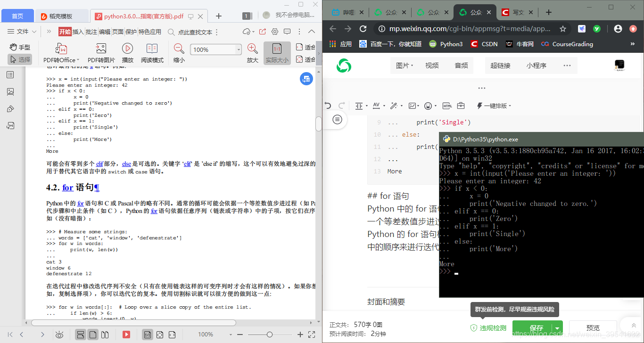This screenshot has height=343, width=644.
Task: Open the zoom percentage 100% combo box
Action: tap(216, 49)
